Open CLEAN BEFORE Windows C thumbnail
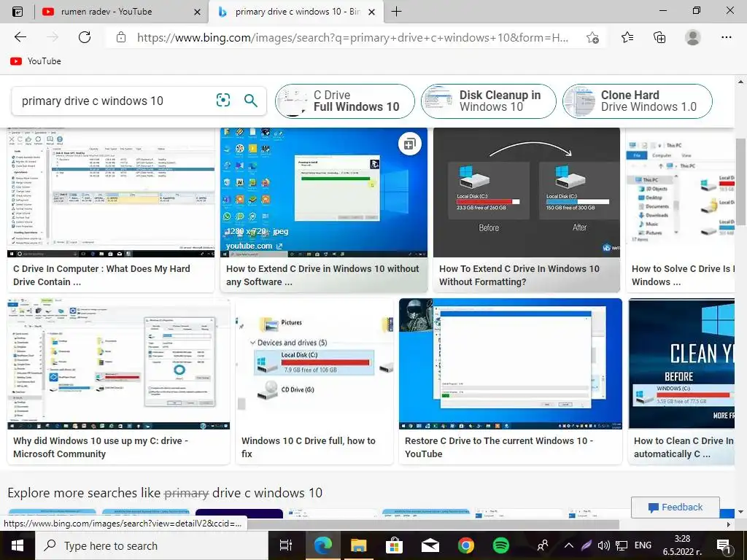This screenshot has height=560, width=747. tap(681, 364)
